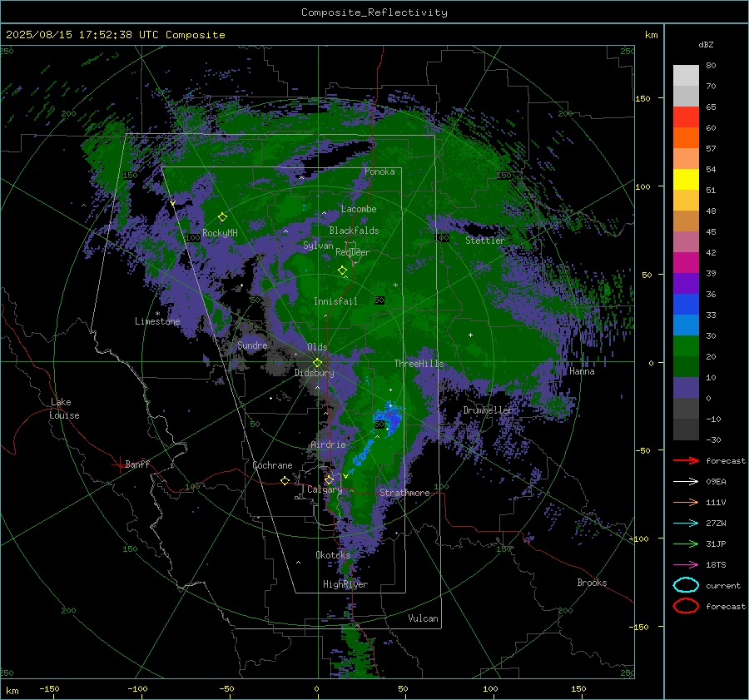Click the Calgary city label
This screenshot has width=749, height=700.
coord(325,489)
